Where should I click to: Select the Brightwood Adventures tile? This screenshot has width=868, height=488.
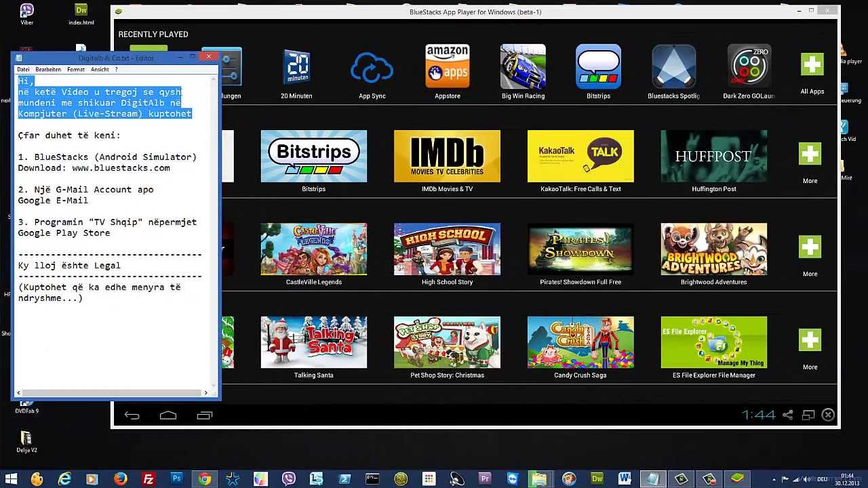tap(714, 249)
